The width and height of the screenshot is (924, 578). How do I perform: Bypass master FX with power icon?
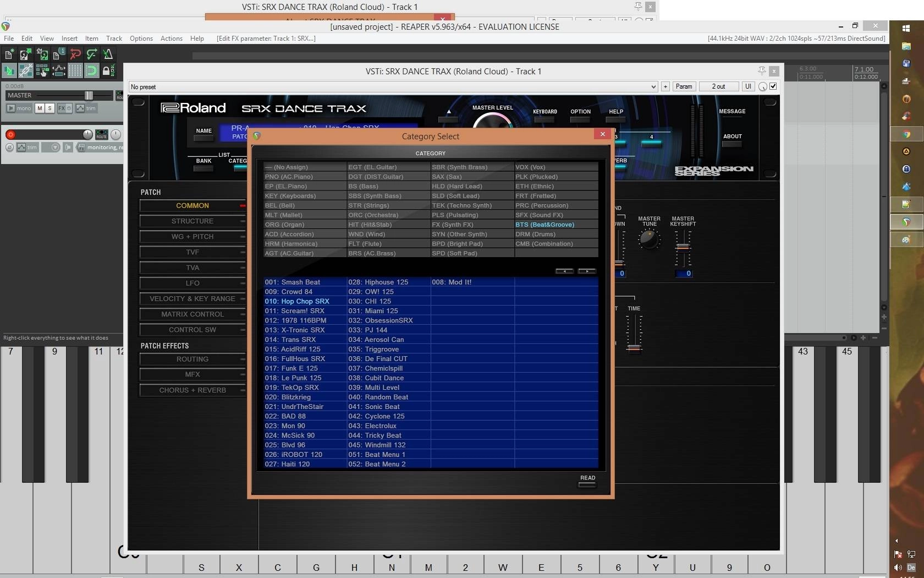[x=69, y=108]
